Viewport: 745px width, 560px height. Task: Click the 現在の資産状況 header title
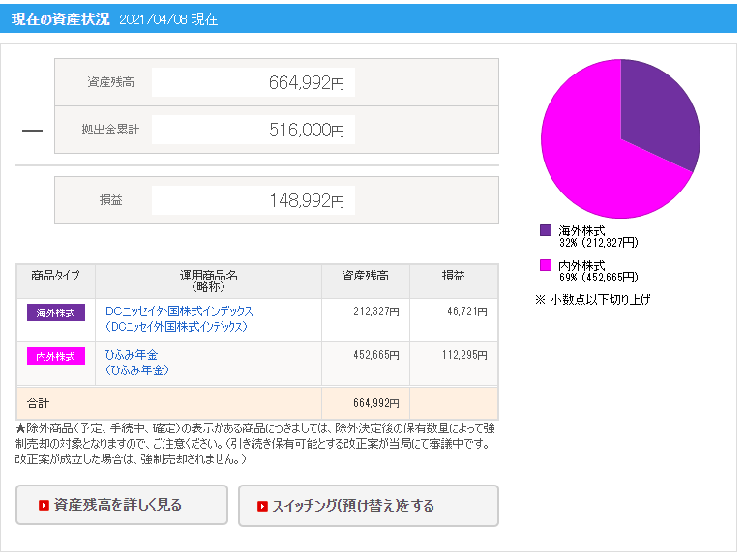[60, 19]
